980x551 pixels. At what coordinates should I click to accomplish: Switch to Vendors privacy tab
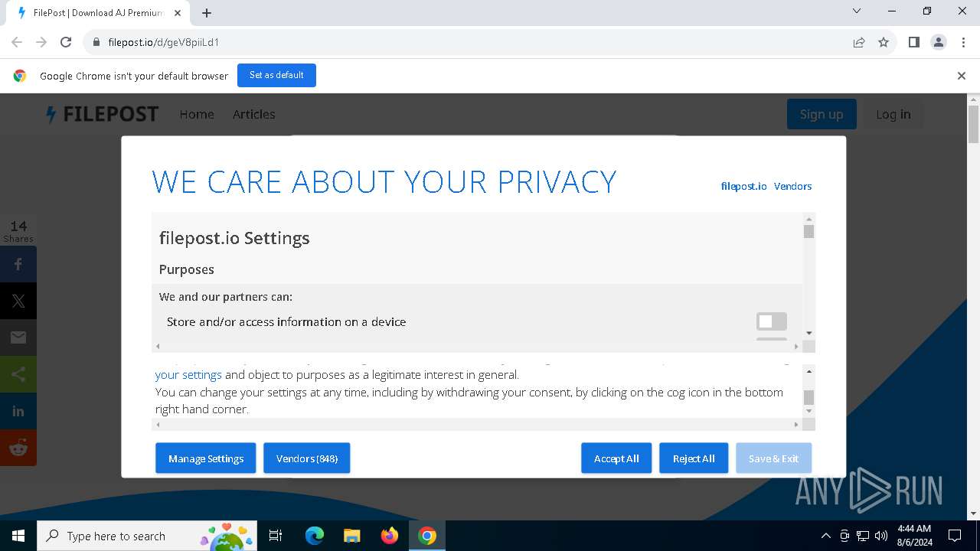792,186
